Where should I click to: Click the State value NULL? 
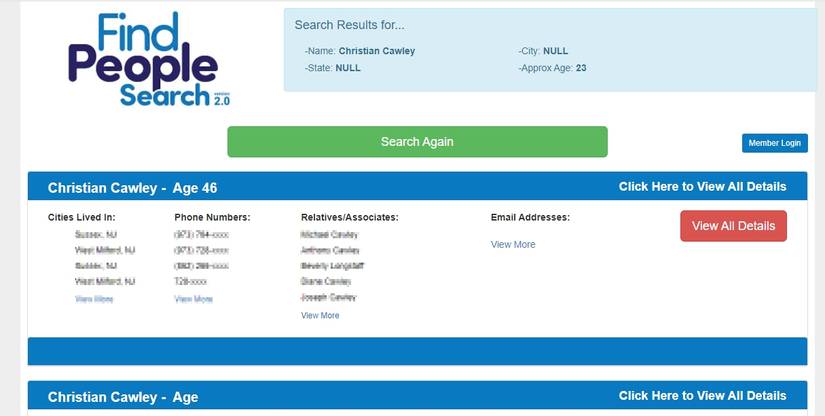coord(348,68)
